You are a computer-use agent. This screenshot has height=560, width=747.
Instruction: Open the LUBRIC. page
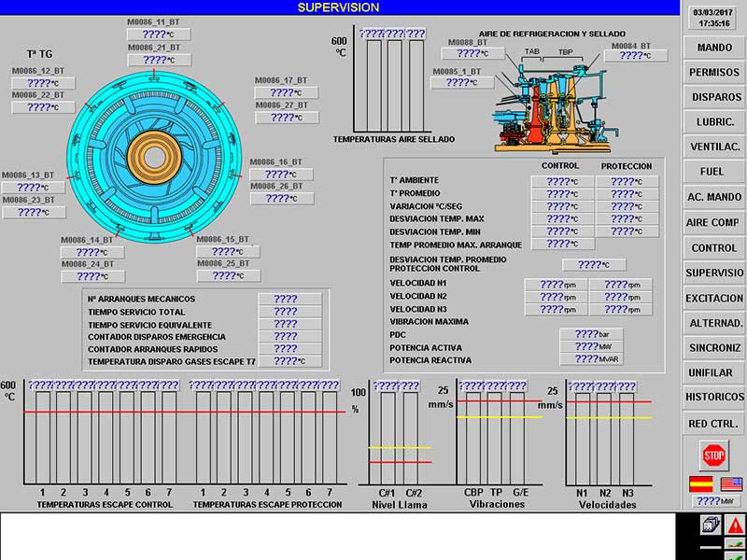713,122
